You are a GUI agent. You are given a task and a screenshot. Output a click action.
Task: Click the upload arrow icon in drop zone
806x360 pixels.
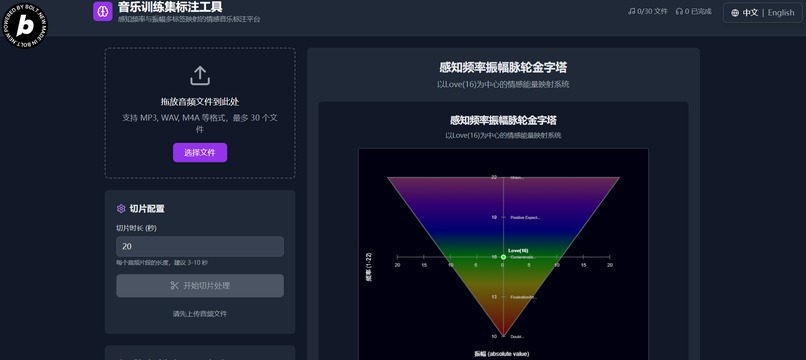(x=200, y=76)
